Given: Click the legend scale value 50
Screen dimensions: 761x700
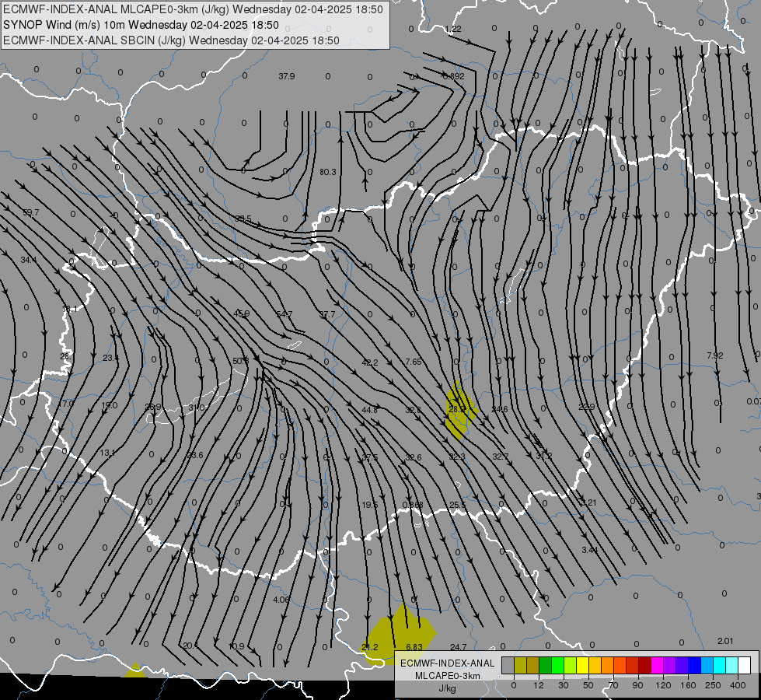Looking at the screenshot, I should pos(588,685).
